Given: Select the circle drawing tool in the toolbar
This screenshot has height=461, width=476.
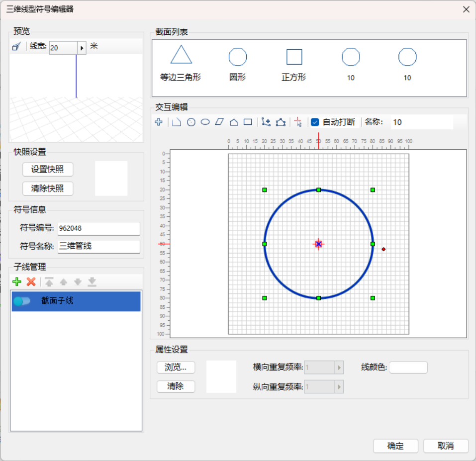Looking at the screenshot, I should [x=191, y=122].
